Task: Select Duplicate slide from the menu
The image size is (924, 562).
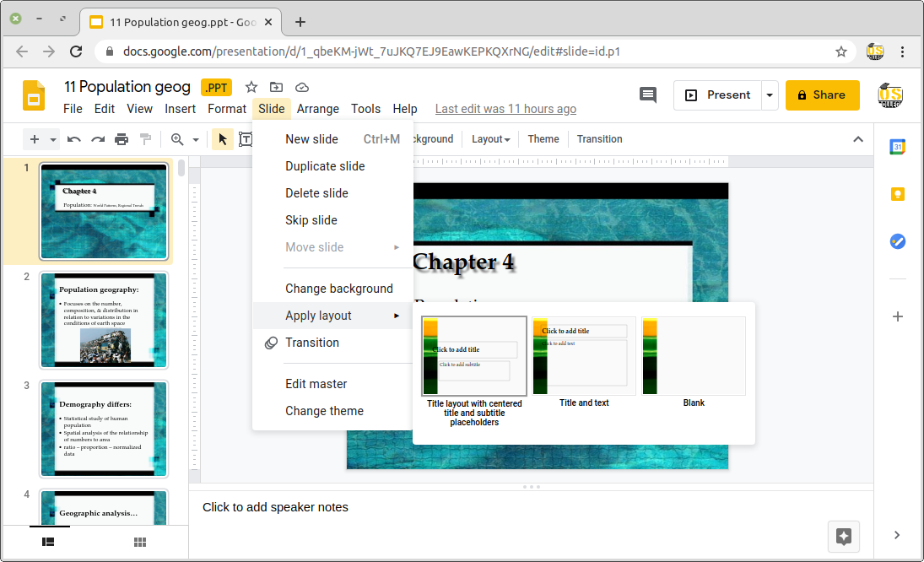Action: point(325,166)
